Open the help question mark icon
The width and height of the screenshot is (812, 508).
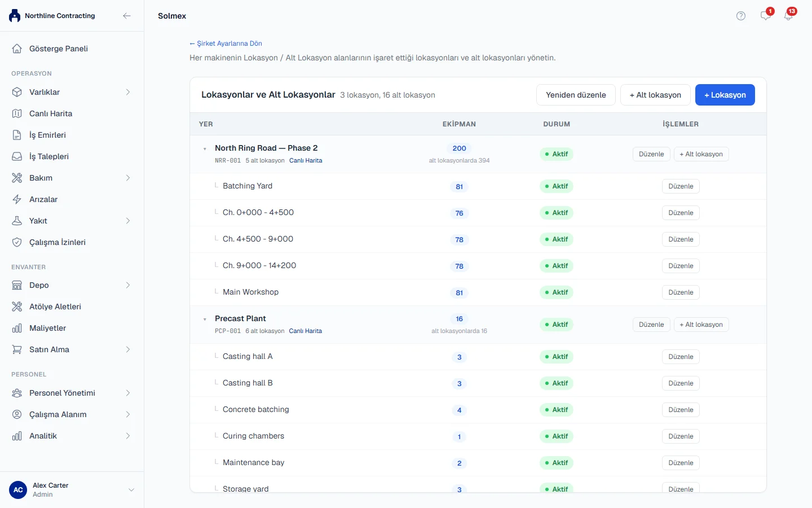pos(741,16)
